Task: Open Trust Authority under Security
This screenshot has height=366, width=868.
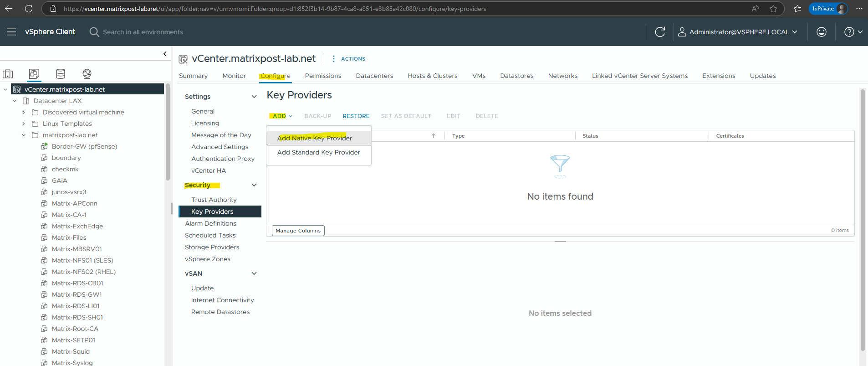Action: pos(214,200)
